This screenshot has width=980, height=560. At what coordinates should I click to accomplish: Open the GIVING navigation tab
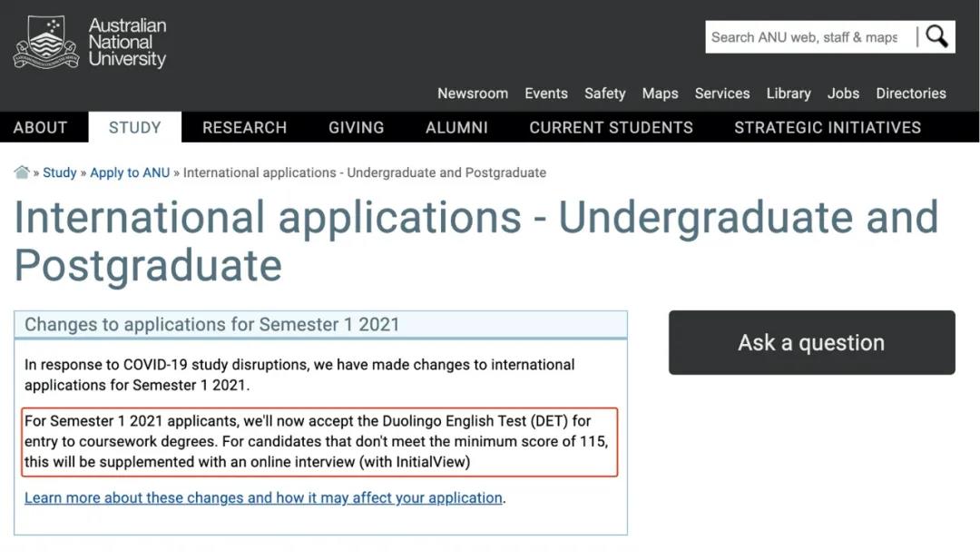(x=357, y=127)
